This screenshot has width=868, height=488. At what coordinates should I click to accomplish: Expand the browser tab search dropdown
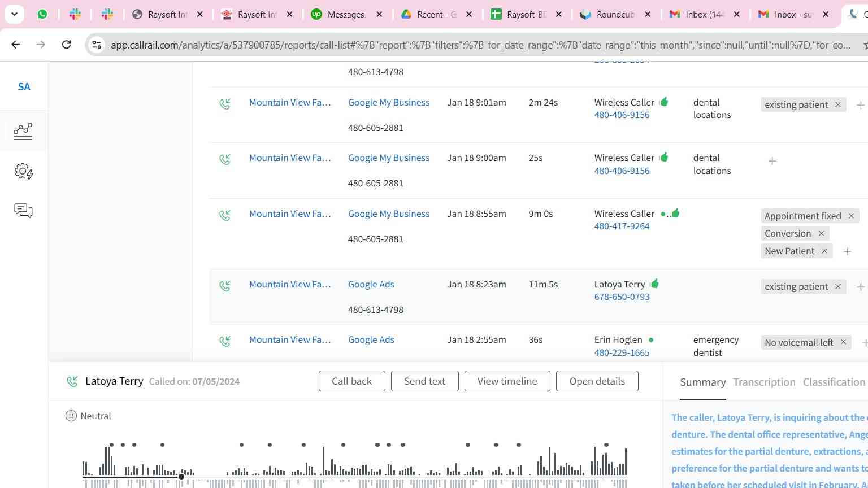coord(14,14)
